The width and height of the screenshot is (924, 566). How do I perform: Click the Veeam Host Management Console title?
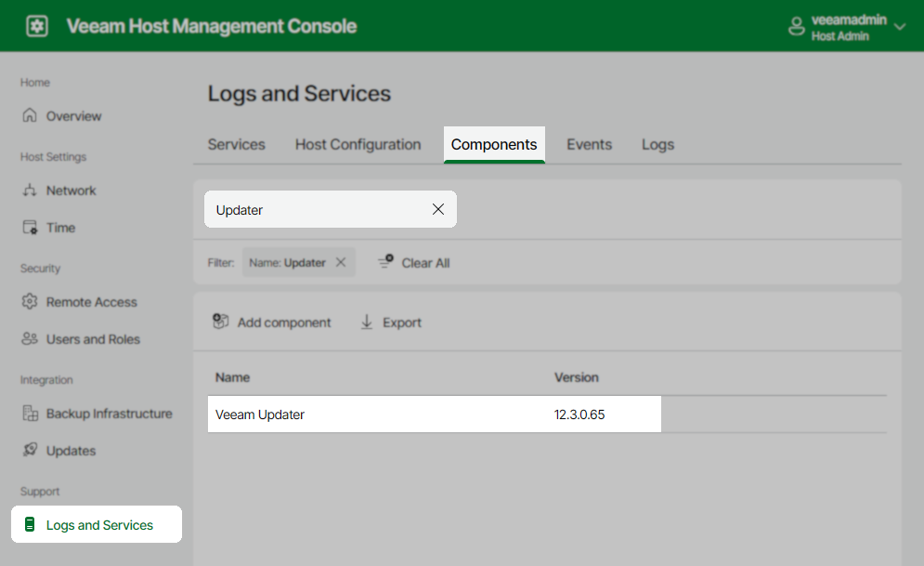[212, 26]
